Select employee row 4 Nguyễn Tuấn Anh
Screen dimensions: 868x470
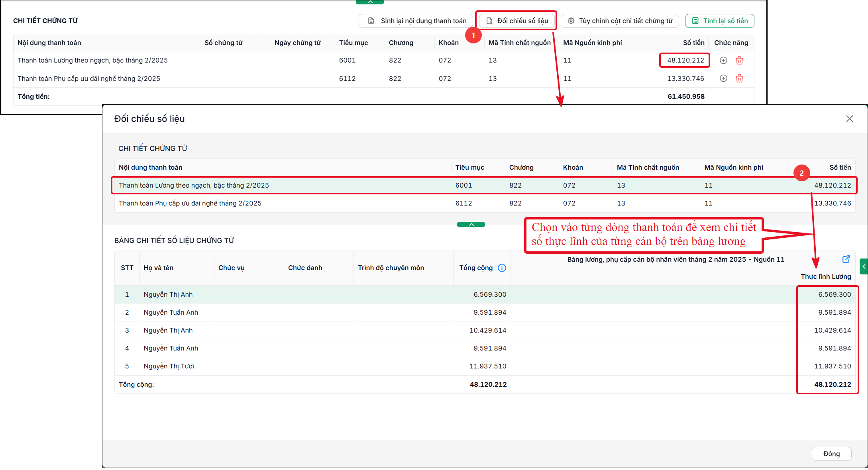pyautogui.click(x=485, y=348)
